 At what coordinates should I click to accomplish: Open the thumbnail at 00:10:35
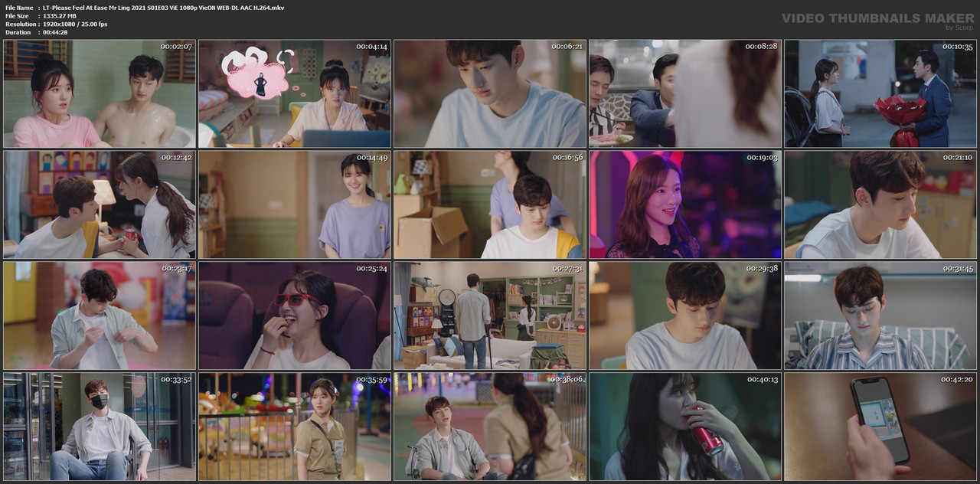pos(880,94)
